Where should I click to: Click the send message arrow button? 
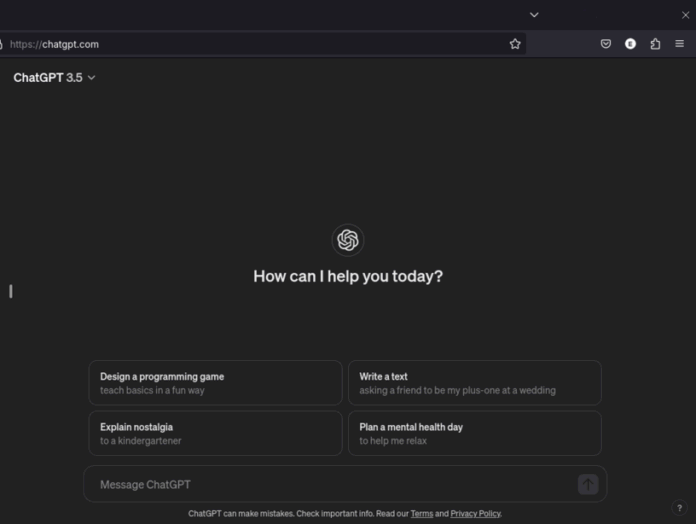pyautogui.click(x=588, y=484)
